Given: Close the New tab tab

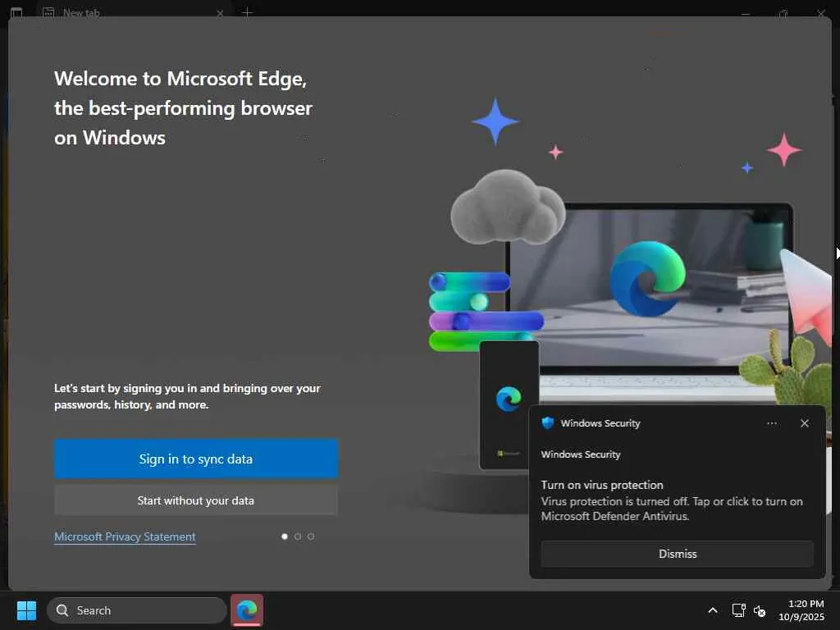Looking at the screenshot, I should 220,13.
